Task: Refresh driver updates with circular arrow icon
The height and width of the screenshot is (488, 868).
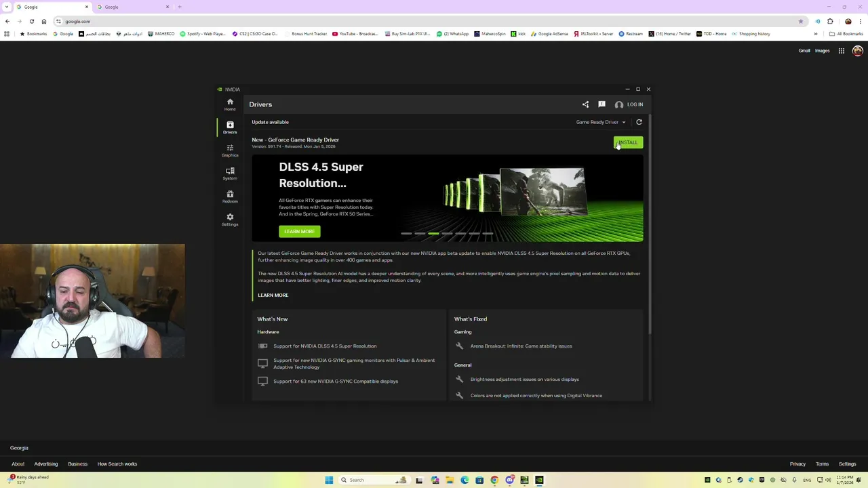Action: (639, 122)
